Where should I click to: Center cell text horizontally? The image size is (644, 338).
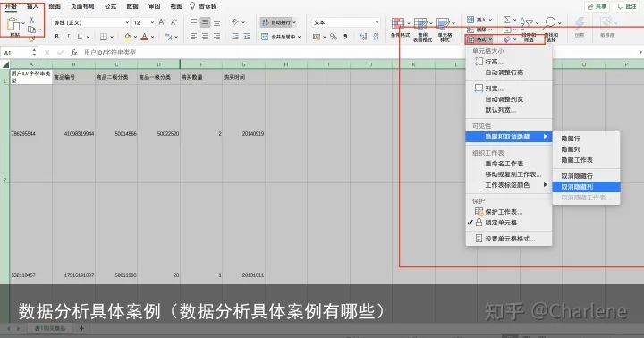205,37
